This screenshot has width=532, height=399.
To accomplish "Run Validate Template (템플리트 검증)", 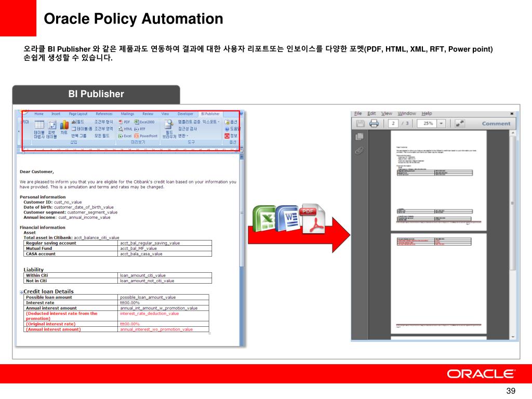I will click(x=189, y=122).
